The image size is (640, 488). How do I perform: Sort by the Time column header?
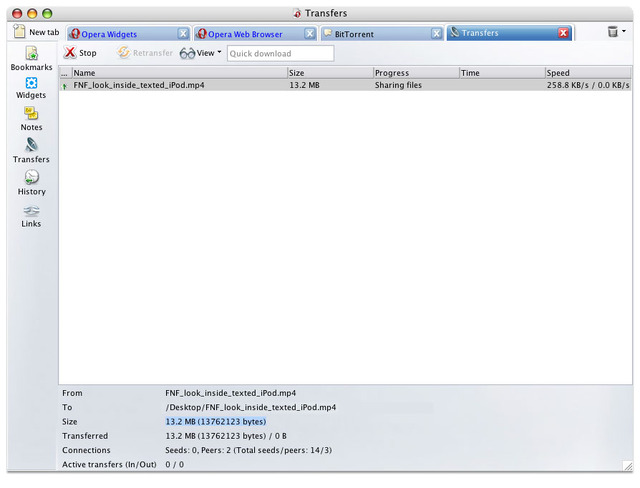coord(503,73)
